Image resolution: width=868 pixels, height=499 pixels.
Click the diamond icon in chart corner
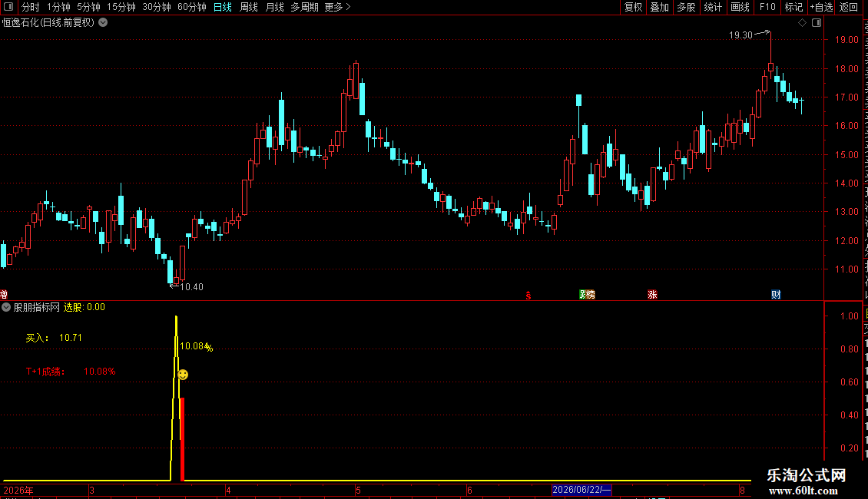pyautogui.click(x=802, y=23)
